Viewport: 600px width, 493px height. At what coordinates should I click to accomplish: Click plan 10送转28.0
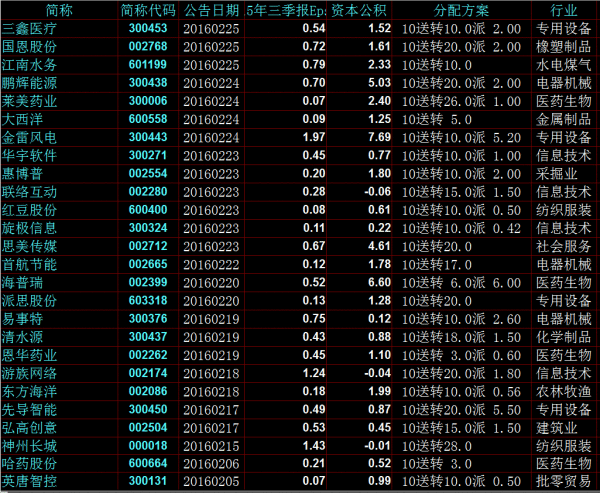[437, 446]
